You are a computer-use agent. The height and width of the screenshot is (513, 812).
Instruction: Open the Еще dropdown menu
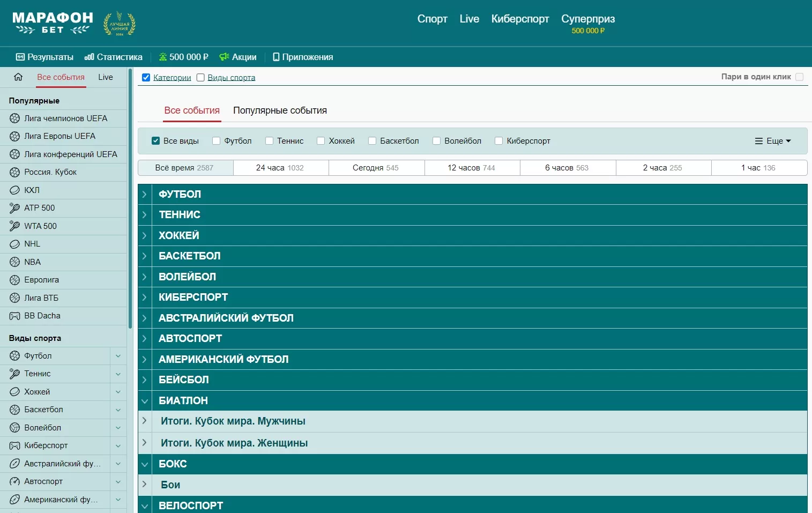(x=773, y=141)
